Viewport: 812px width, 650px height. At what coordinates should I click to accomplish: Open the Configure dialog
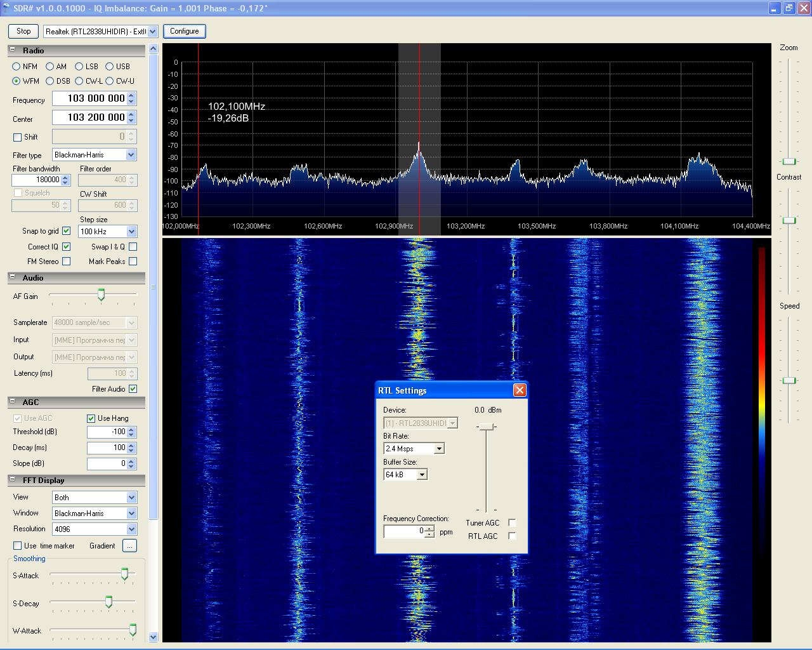pos(184,31)
